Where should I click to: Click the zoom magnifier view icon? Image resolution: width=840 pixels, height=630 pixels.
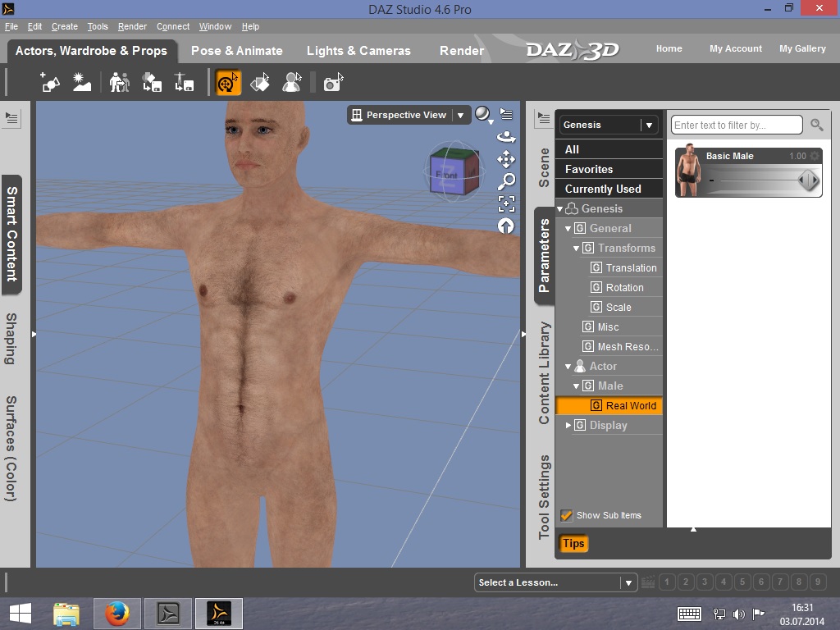click(506, 181)
